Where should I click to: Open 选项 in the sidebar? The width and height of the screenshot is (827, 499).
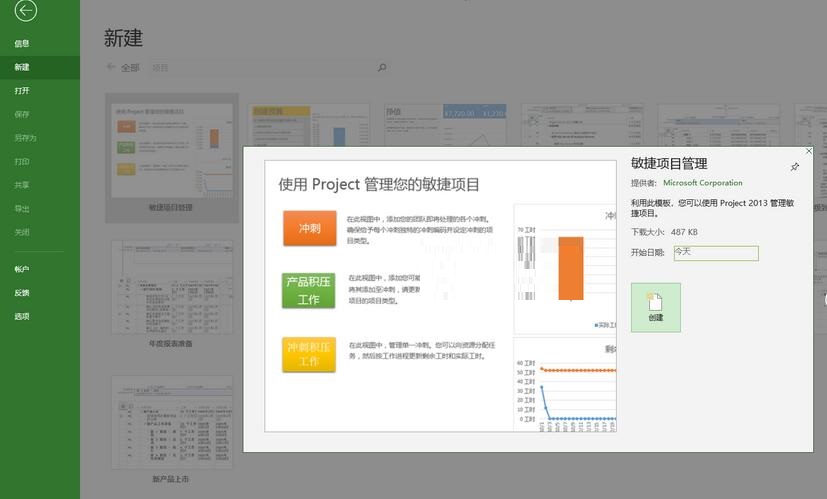pyautogui.click(x=22, y=316)
